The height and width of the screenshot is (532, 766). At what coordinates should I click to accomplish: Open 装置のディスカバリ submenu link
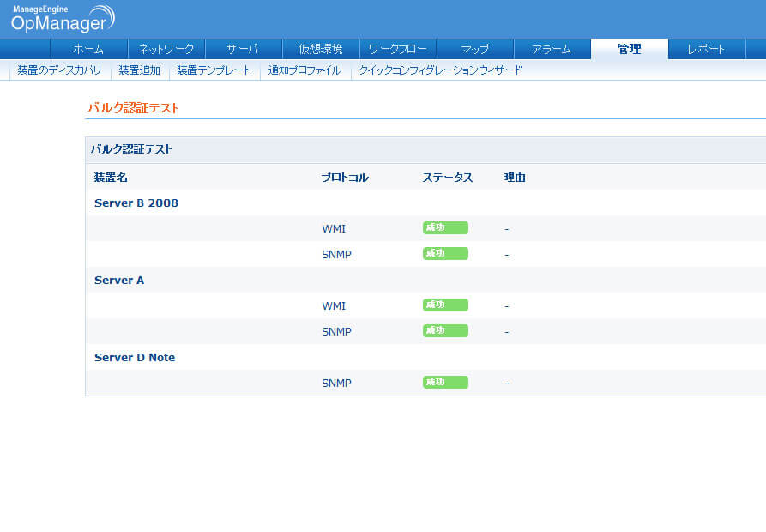click(x=59, y=70)
